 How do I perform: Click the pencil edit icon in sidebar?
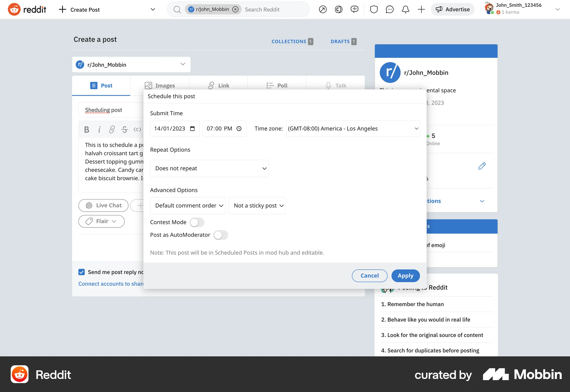(482, 166)
